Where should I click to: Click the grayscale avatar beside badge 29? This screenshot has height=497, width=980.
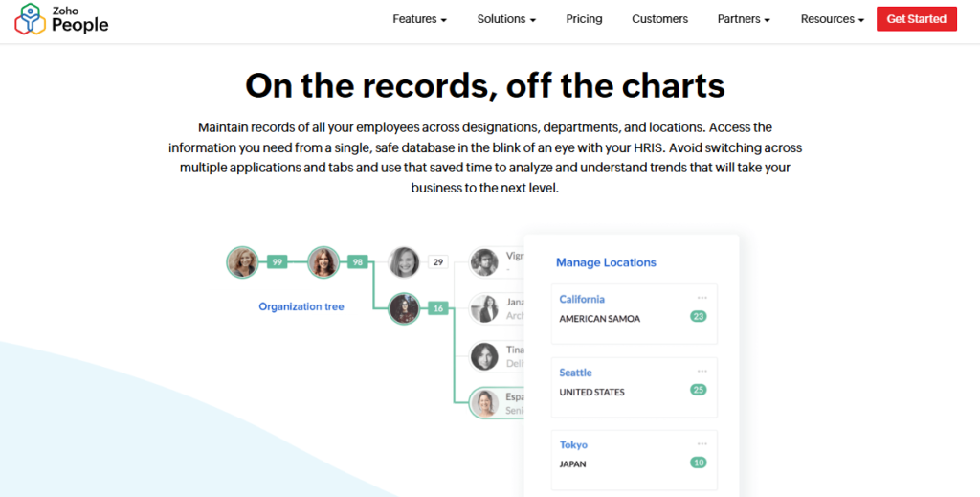[404, 262]
